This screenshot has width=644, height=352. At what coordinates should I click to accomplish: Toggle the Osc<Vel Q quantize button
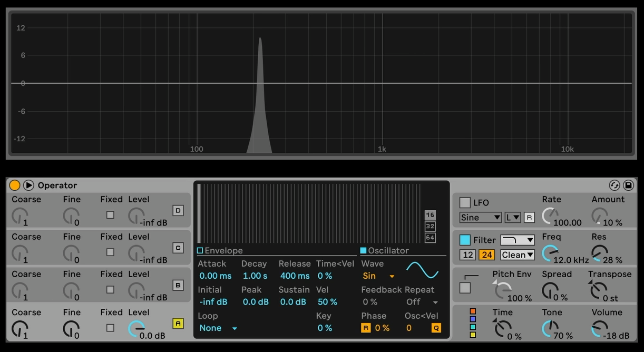coord(436,328)
